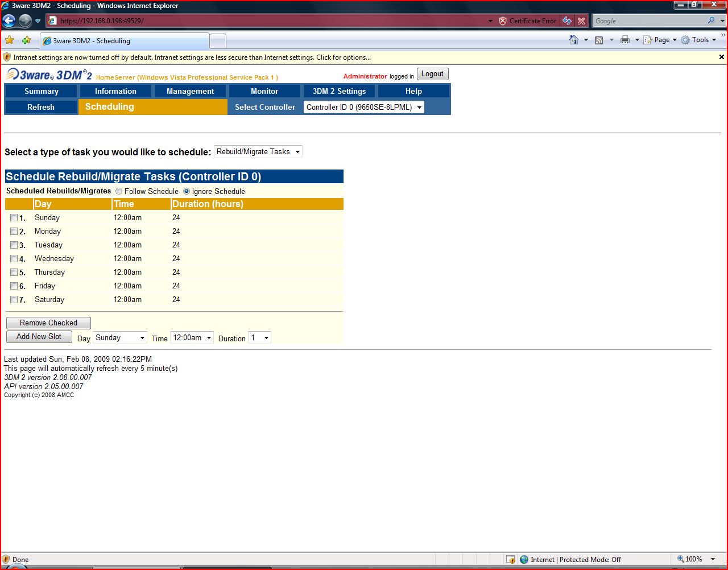Open the Management menu

[x=190, y=91]
